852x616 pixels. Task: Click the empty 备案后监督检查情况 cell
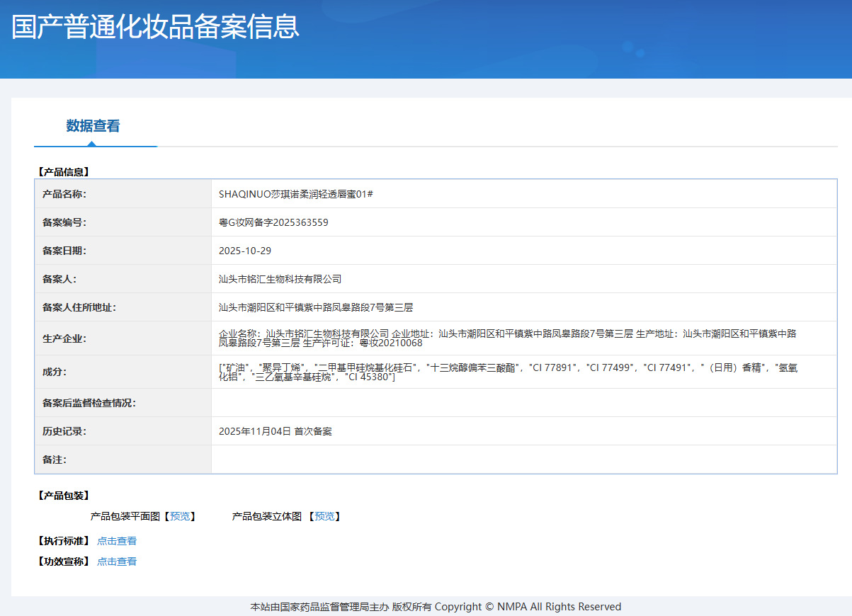point(524,403)
